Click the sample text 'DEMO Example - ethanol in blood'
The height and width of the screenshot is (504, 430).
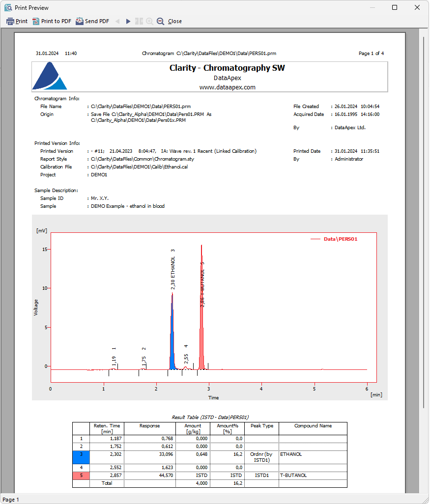[128, 206]
